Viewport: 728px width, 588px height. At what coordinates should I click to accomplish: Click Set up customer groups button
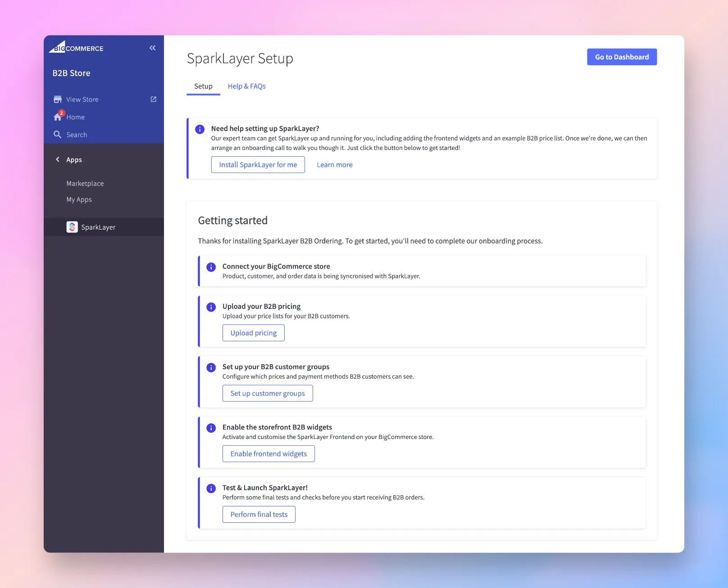coord(268,393)
